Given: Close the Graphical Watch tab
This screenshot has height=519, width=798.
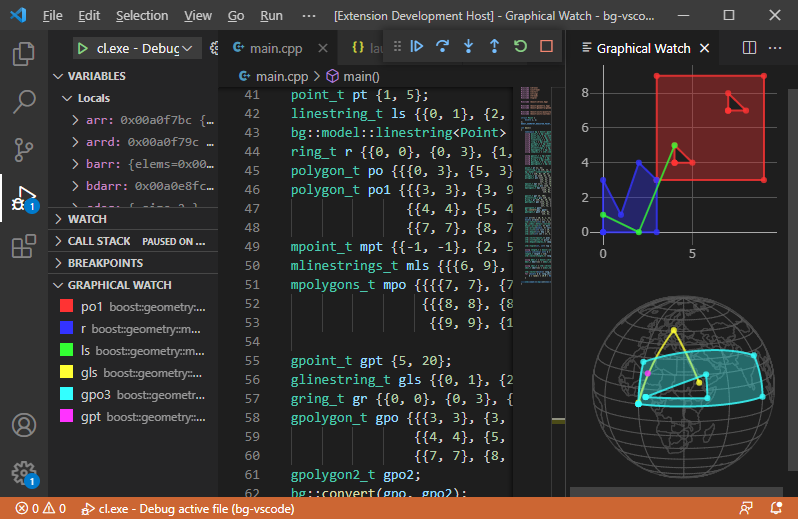Looking at the screenshot, I should (x=705, y=48).
